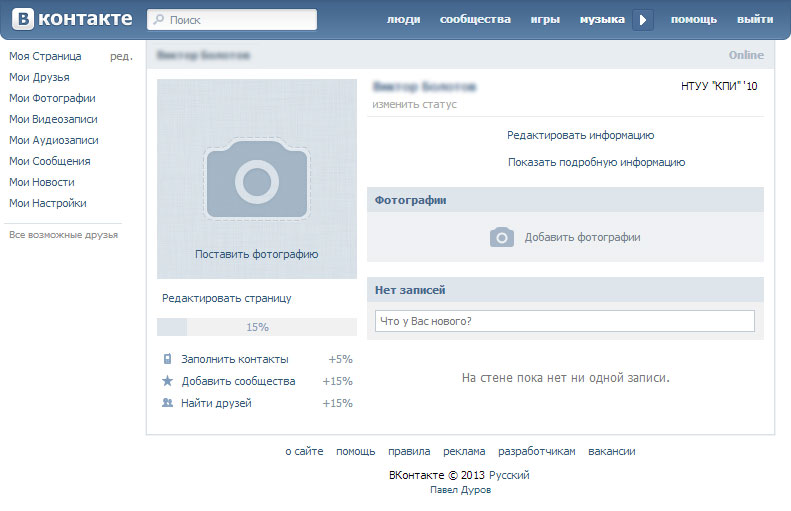791x511 pixels.
Task: Click the large camera placeholder avatar
Action: pos(257,180)
